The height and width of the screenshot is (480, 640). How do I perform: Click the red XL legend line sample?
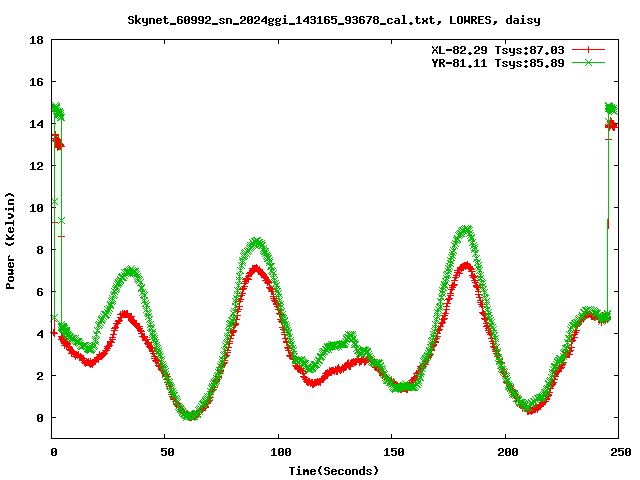click(588, 49)
